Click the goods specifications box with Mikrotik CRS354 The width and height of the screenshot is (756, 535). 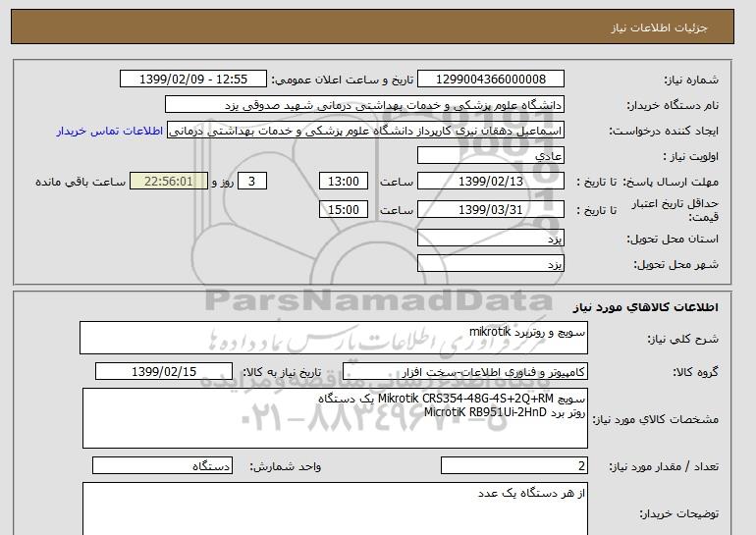pyautogui.click(x=335, y=418)
